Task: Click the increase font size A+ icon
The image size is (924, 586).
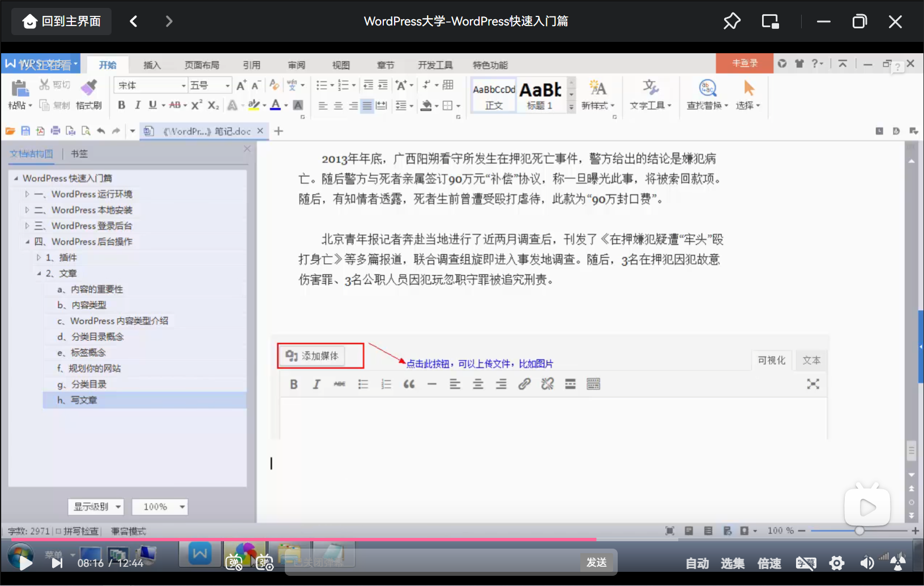Action: click(241, 85)
